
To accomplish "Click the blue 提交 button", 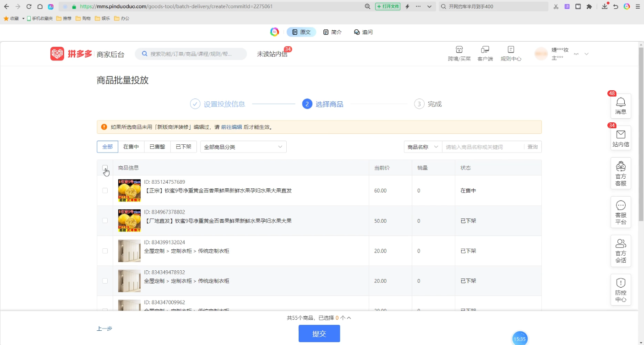I will [x=319, y=334].
